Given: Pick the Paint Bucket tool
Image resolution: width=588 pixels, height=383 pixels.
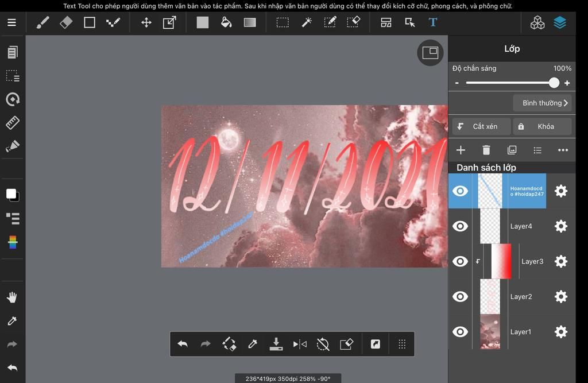Looking at the screenshot, I should [x=226, y=22].
